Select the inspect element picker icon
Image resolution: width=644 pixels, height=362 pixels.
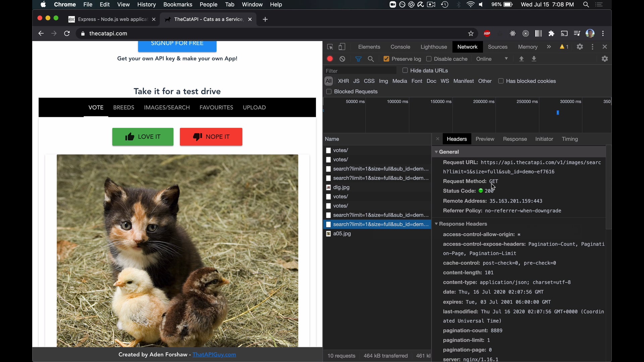[330, 47]
